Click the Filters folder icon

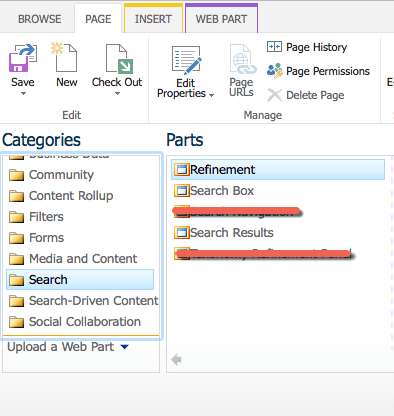click(16, 217)
